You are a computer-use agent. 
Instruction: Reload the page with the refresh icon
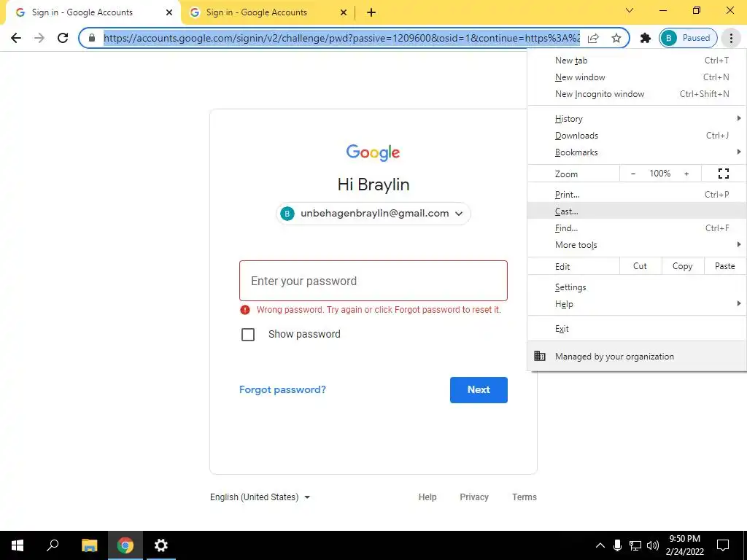click(x=63, y=38)
